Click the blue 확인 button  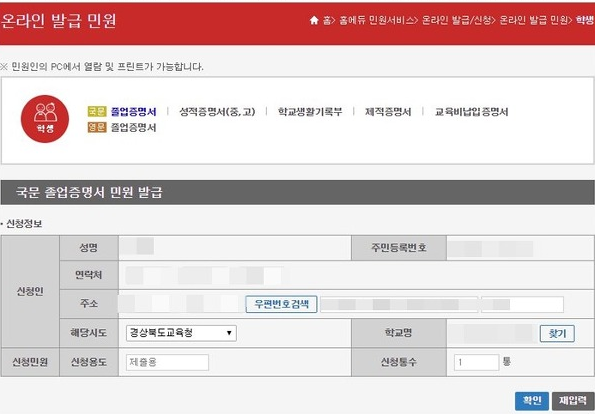tap(532, 401)
